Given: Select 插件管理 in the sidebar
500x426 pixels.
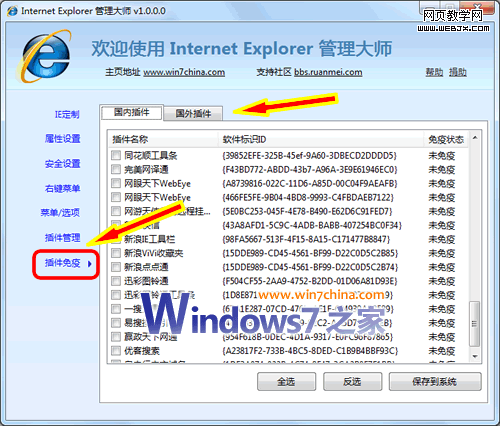Looking at the screenshot, I should [x=63, y=238].
